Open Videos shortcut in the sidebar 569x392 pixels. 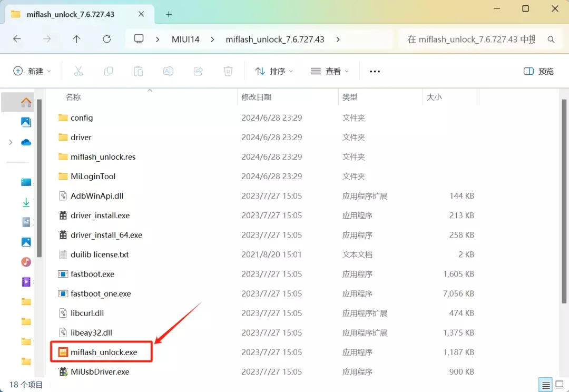pos(26,282)
